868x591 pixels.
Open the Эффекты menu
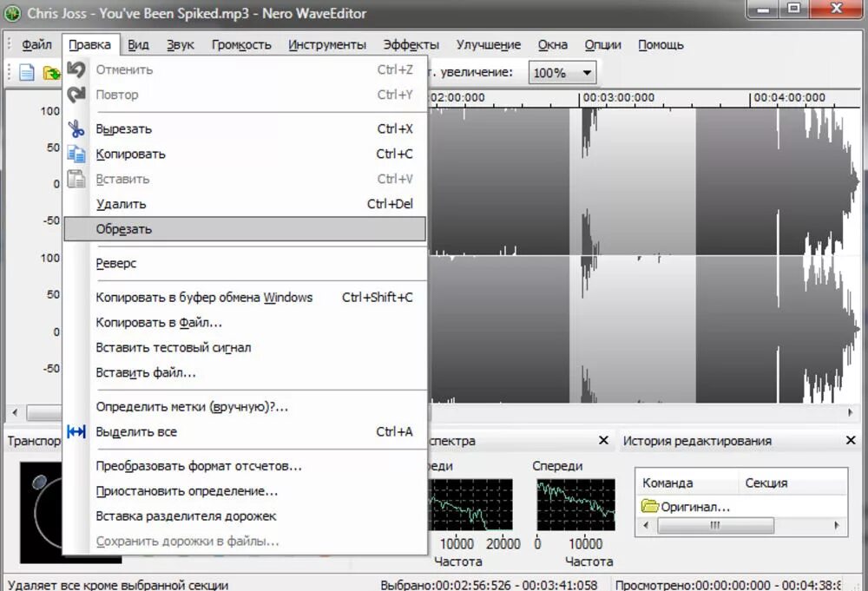(411, 45)
